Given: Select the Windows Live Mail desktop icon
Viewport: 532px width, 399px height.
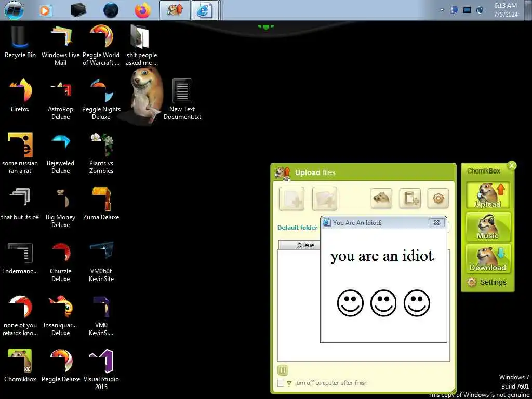Looking at the screenshot, I should (x=60, y=45).
